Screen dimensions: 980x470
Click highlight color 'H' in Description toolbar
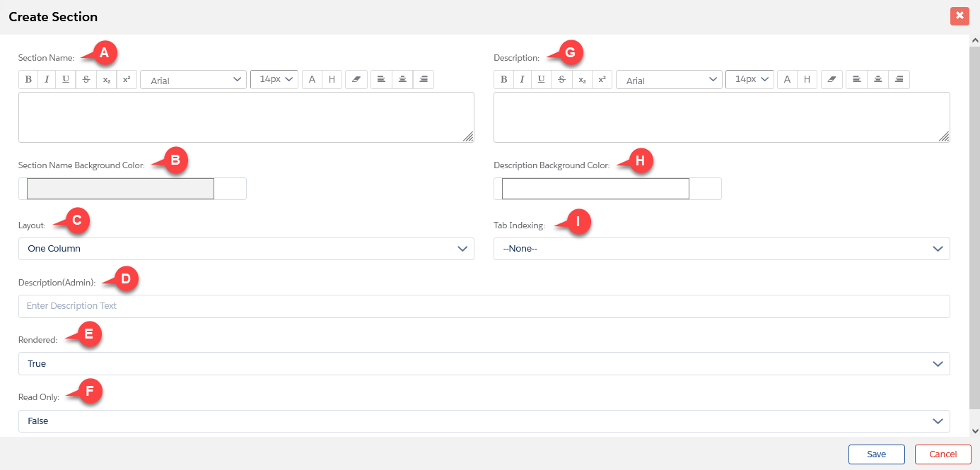(807, 80)
